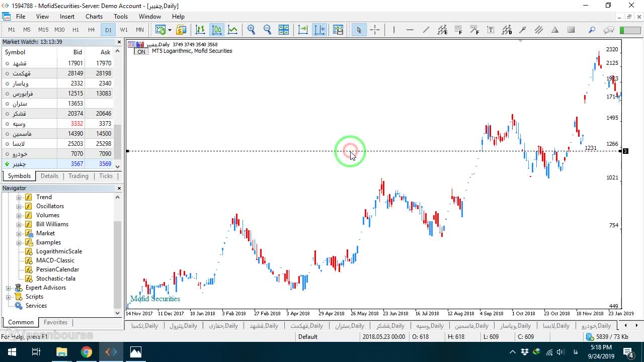Select the M15 timeframe button

(x=43, y=30)
